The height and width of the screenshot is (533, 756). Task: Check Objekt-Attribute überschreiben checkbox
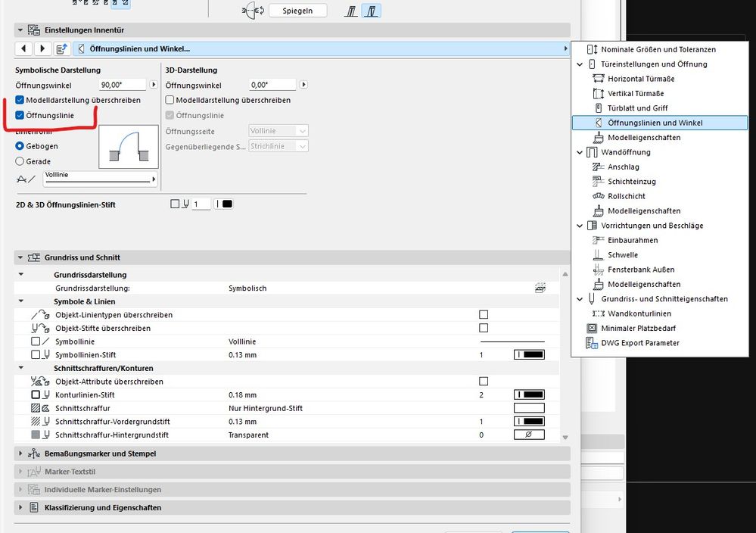click(484, 381)
